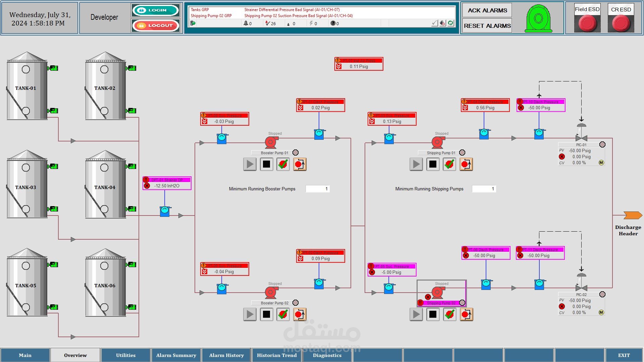Stop Shipping Pump 01 with stop icon
644x362 pixels.
pyautogui.click(x=433, y=164)
